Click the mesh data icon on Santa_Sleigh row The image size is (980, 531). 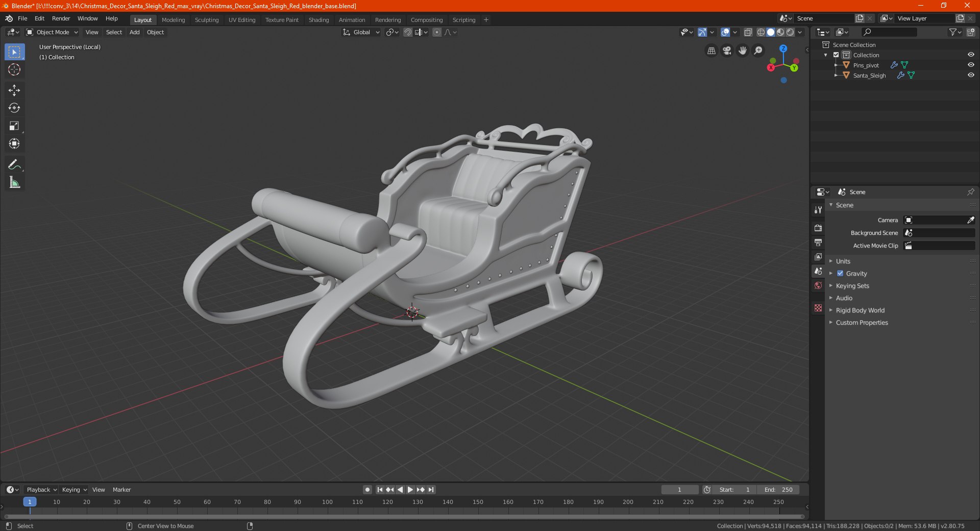coord(911,76)
